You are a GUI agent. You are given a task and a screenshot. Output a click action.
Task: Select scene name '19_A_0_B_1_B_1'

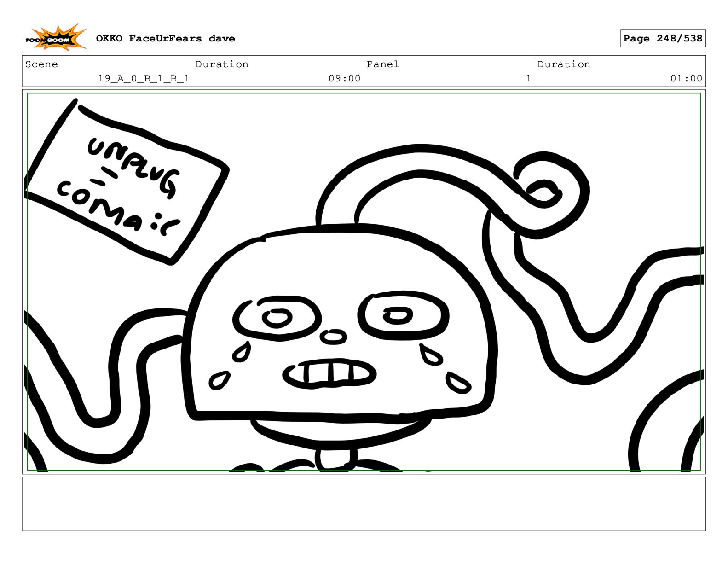pyautogui.click(x=144, y=78)
